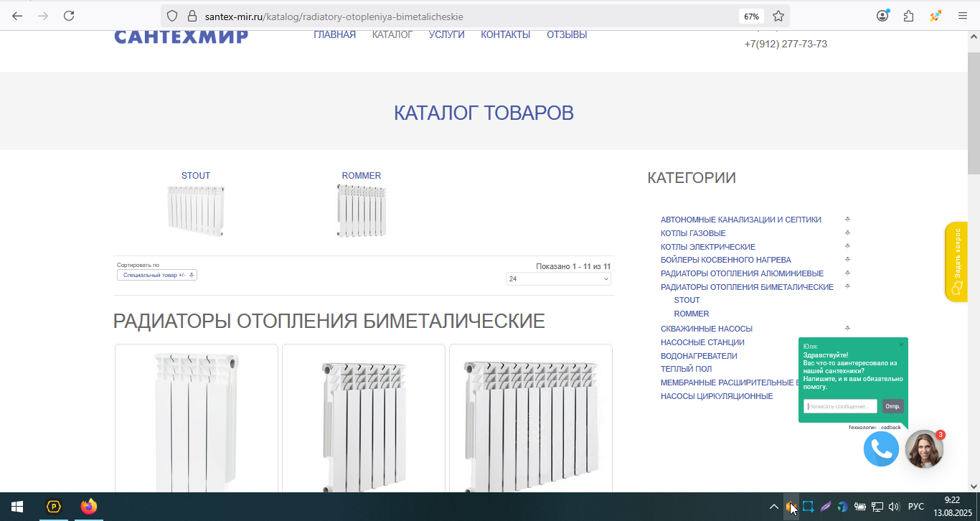This screenshot has height=521, width=980.
Task: Open the Firefox application menu
Action: click(963, 16)
